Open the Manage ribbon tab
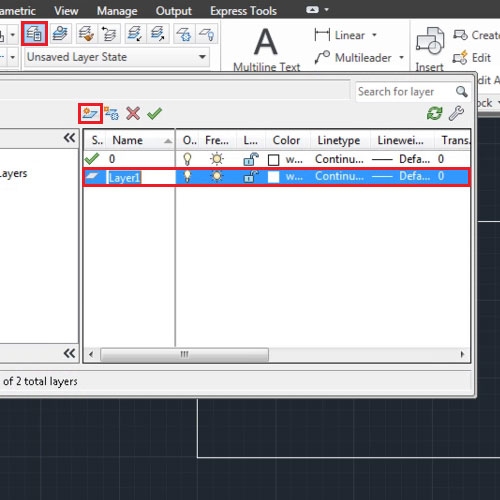This screenshot has width=500, height=500. click(117, 11)
